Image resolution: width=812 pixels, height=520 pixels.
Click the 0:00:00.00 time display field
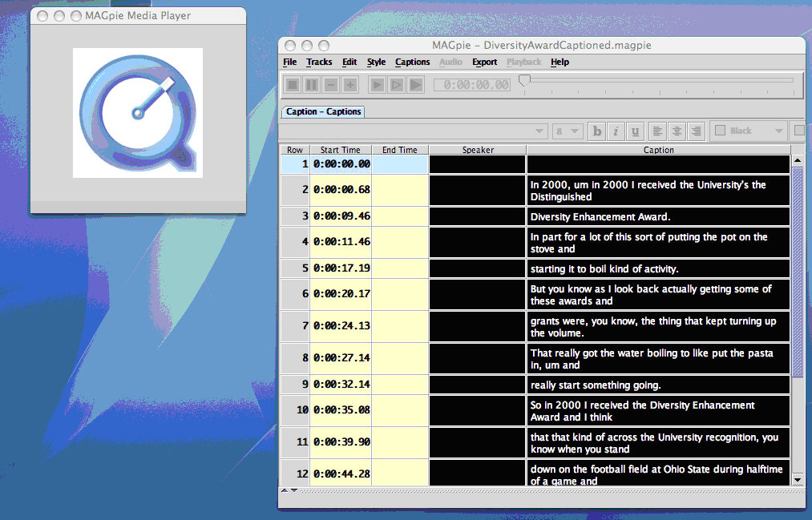[472, 84]
